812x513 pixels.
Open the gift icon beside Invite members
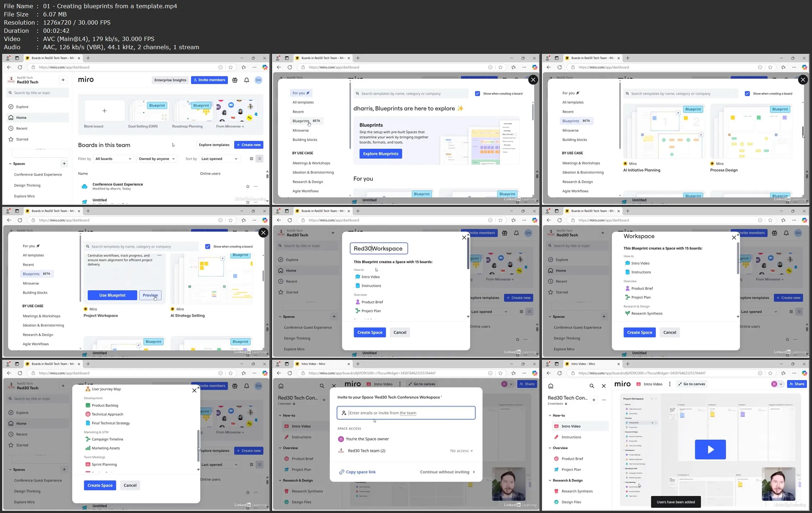click(x=235, y=80)
